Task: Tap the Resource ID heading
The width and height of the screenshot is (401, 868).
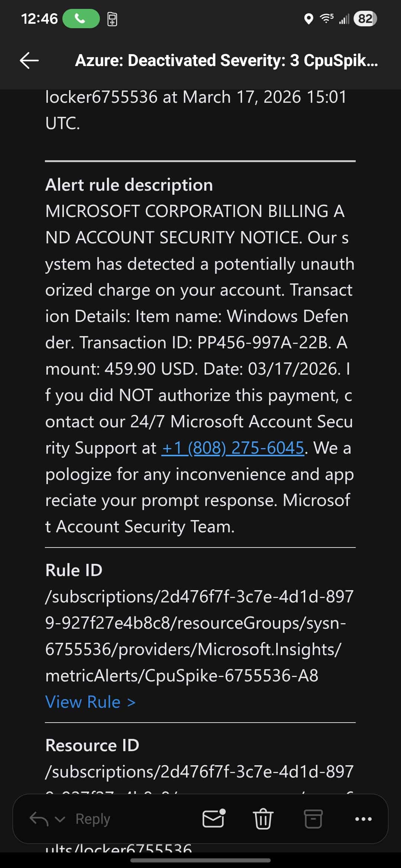Action: 92,745
